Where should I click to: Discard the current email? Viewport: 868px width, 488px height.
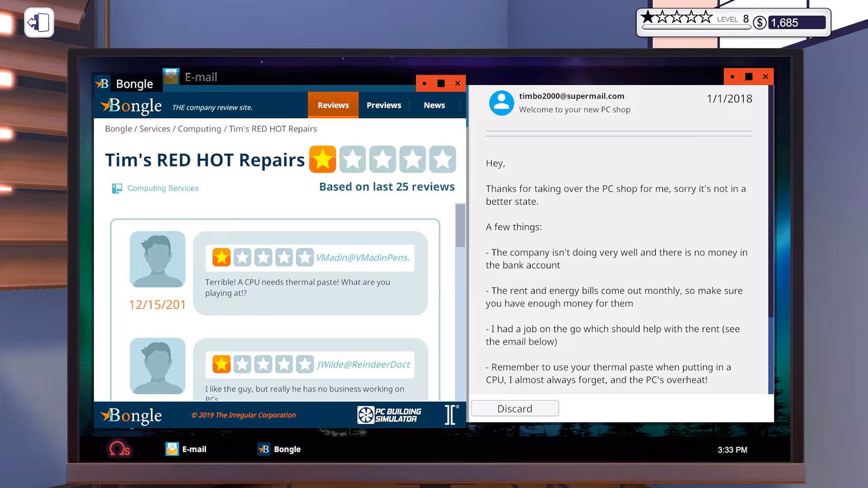pos(515,408)
